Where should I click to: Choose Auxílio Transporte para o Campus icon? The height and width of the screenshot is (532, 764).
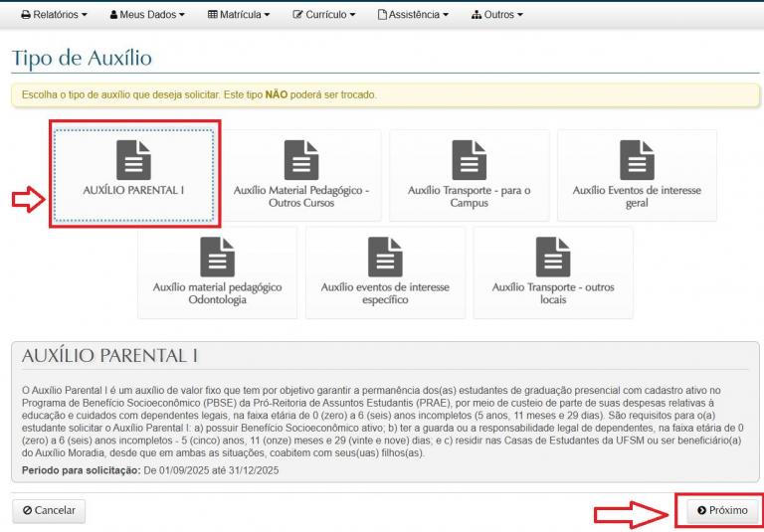click(x=469, y=160)
